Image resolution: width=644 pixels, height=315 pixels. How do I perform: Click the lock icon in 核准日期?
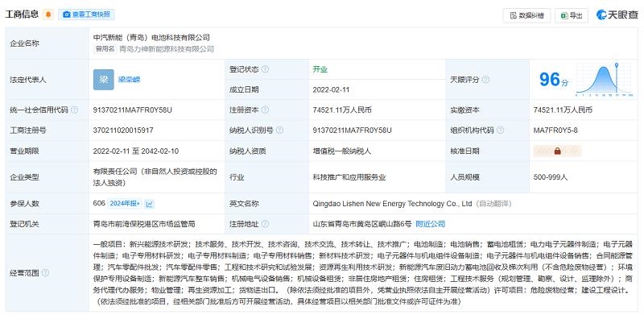click(x=557, y=151)
